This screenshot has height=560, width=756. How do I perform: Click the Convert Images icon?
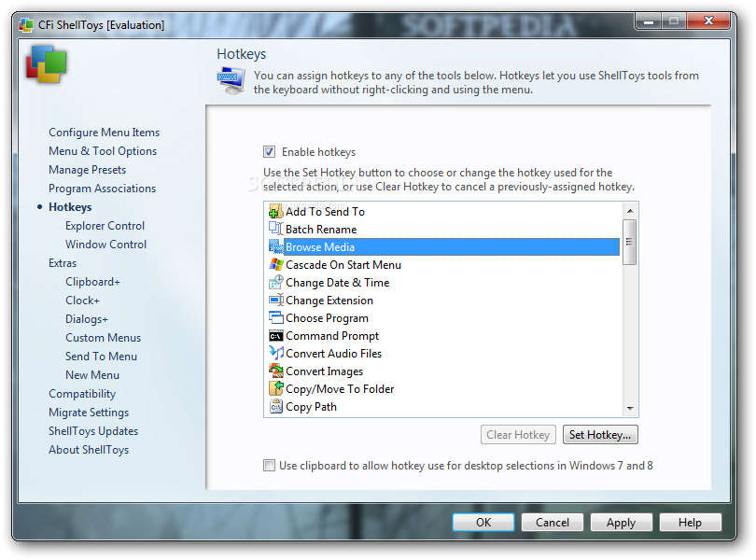coord(275,371)
